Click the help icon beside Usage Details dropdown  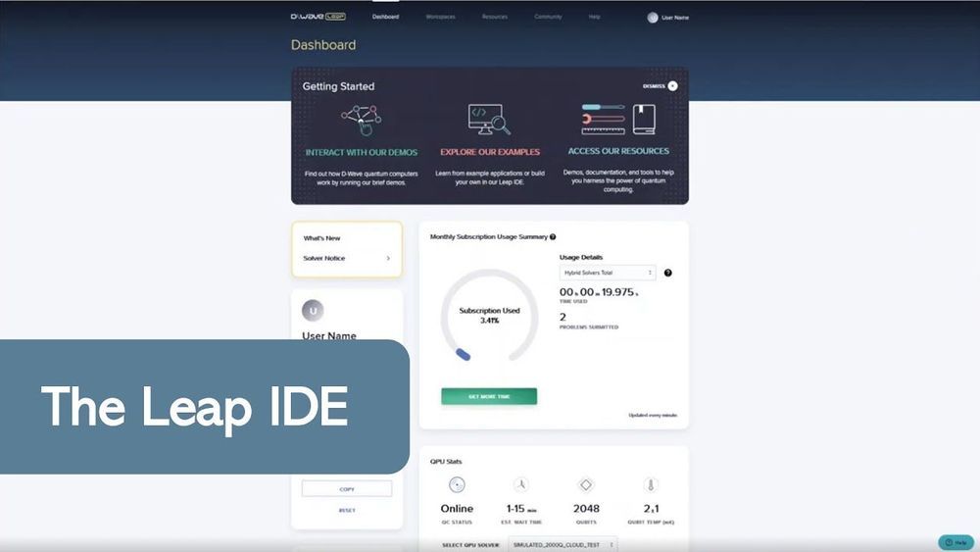[x=668, y=273]
